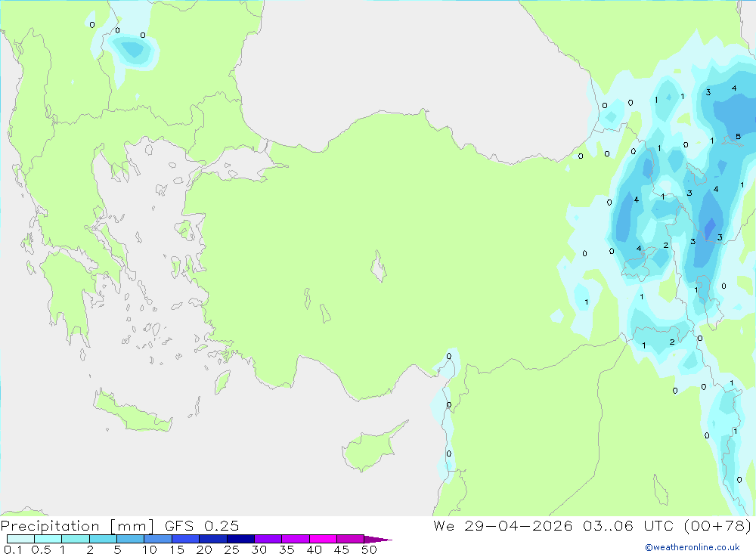Click the 35–40 mm legend color swatch

click(x=296, y=539)
